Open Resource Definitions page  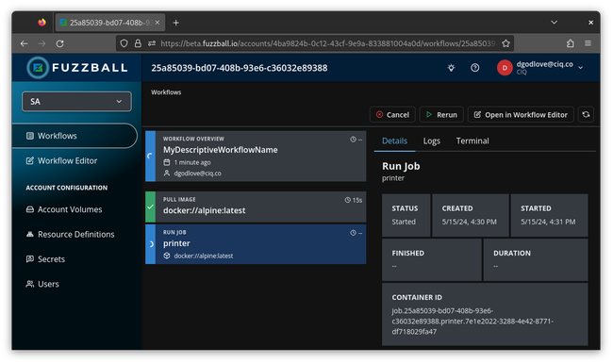75,234
